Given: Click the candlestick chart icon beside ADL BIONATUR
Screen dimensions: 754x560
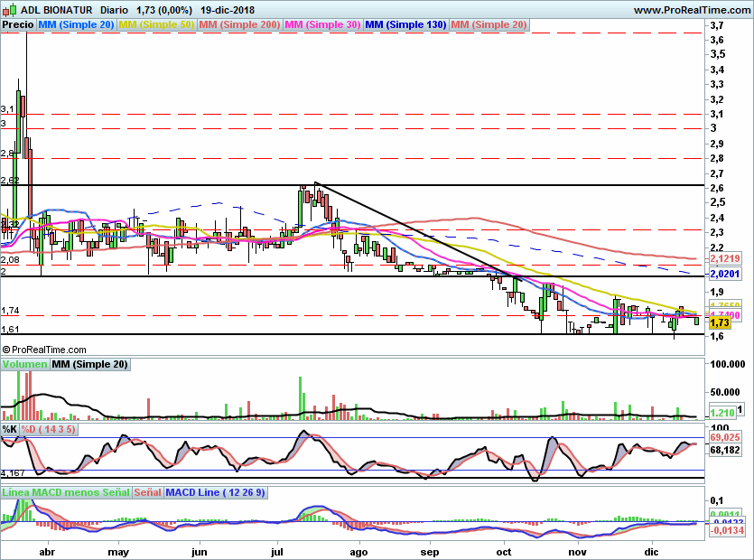Looking at the screenshot, I should (10, 10).
